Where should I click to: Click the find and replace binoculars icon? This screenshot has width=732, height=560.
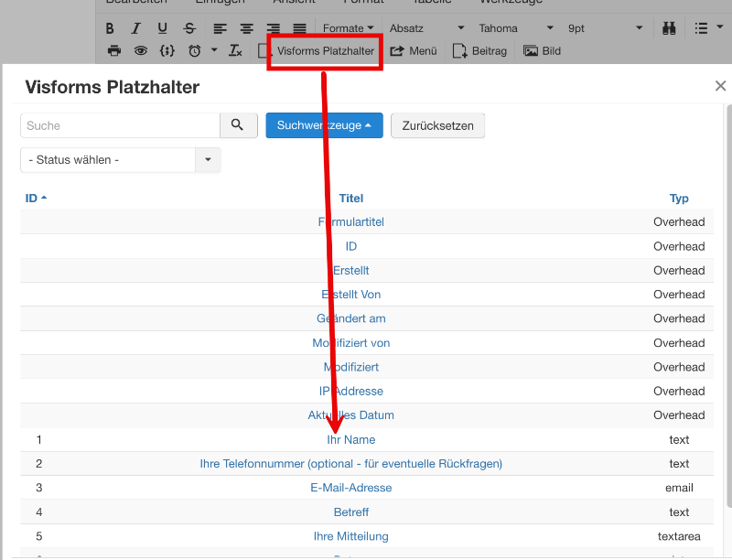click(670, 28)
